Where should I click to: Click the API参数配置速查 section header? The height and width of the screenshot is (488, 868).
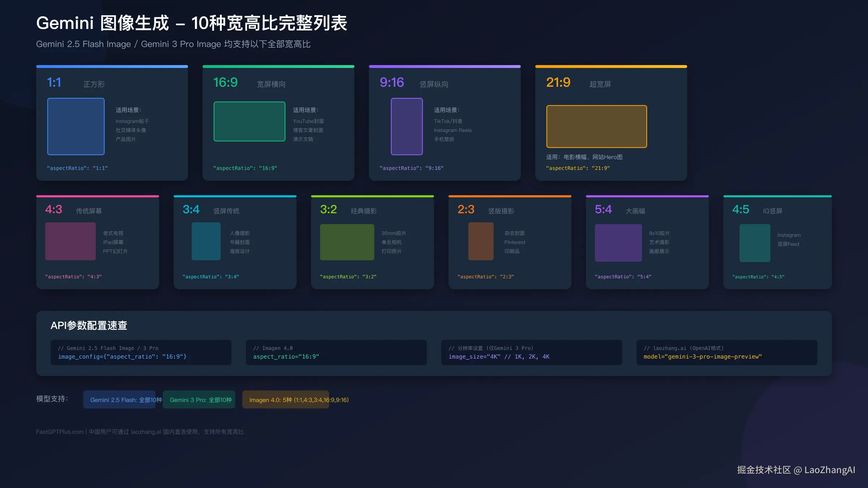point(89,325)
